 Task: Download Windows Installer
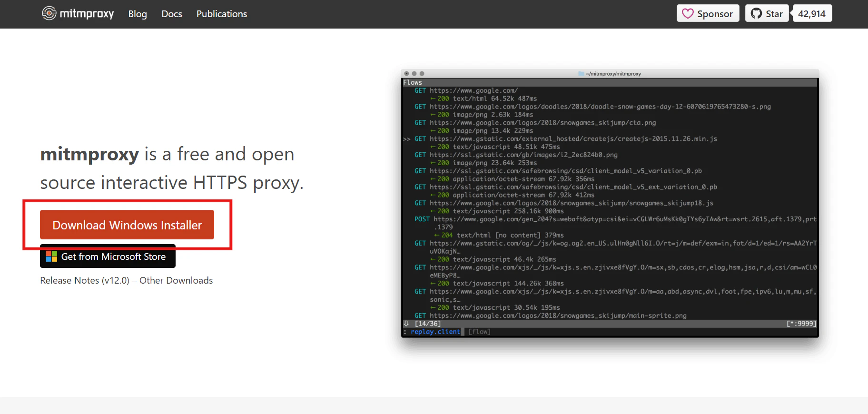pyautogui.click(x=127, y=225)
